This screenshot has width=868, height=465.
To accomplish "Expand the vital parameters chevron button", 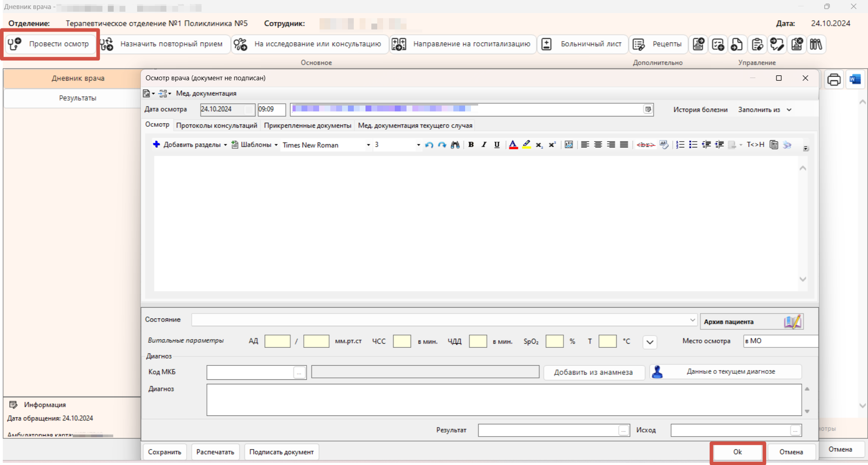I will point(649,342).
